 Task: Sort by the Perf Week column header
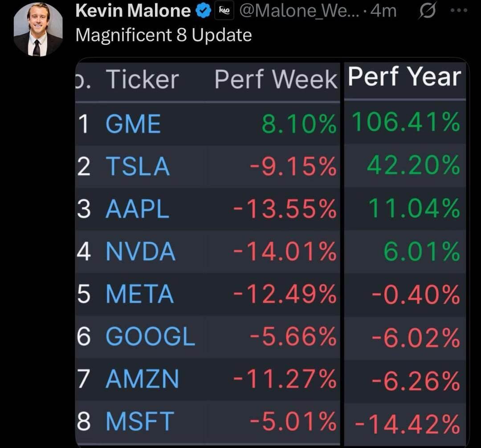tap(276, 80)
